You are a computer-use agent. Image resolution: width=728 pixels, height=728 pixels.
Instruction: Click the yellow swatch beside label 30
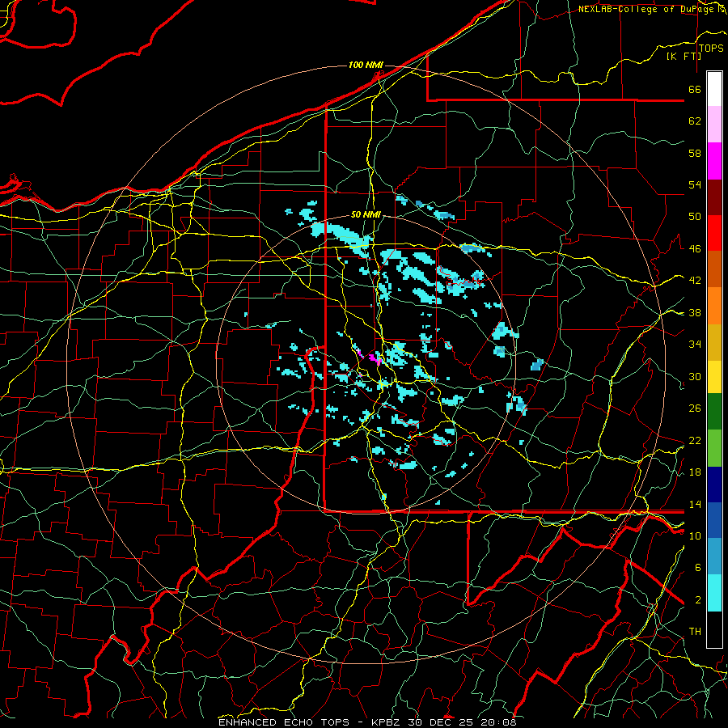[714, 377]
